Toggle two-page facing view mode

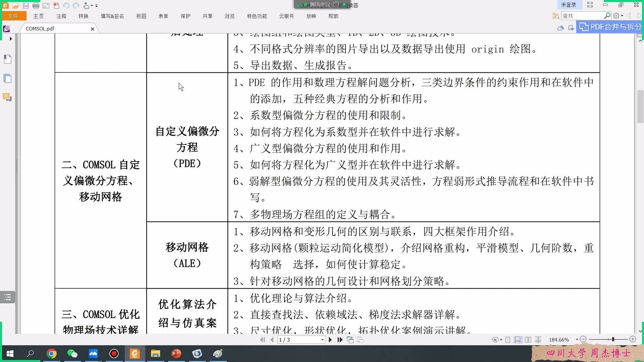528,340
